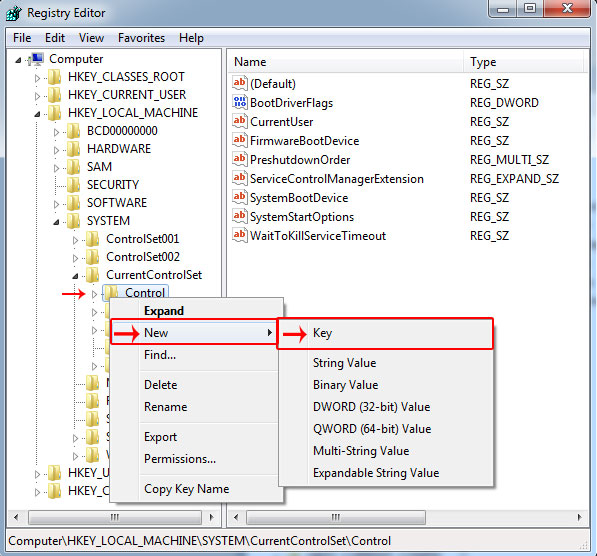Click right arrow of values pane scrollbar
Viewport: 597px width, 556px height.
[x=579, y=517]
